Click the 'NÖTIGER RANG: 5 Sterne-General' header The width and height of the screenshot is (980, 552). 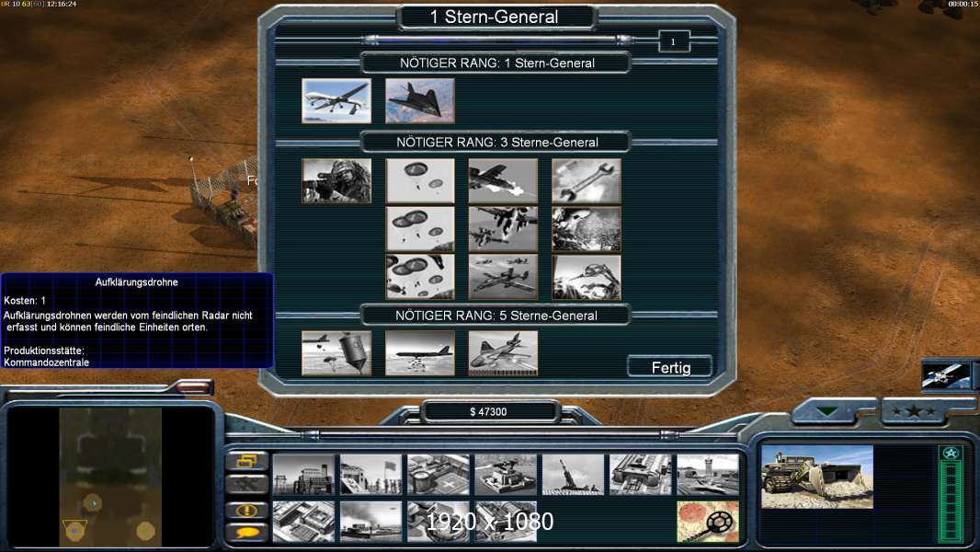coord(496,316)
